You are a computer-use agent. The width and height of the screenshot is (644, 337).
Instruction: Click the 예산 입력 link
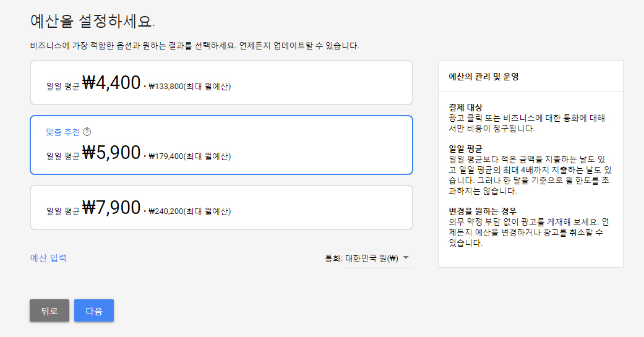coord(48,258)
